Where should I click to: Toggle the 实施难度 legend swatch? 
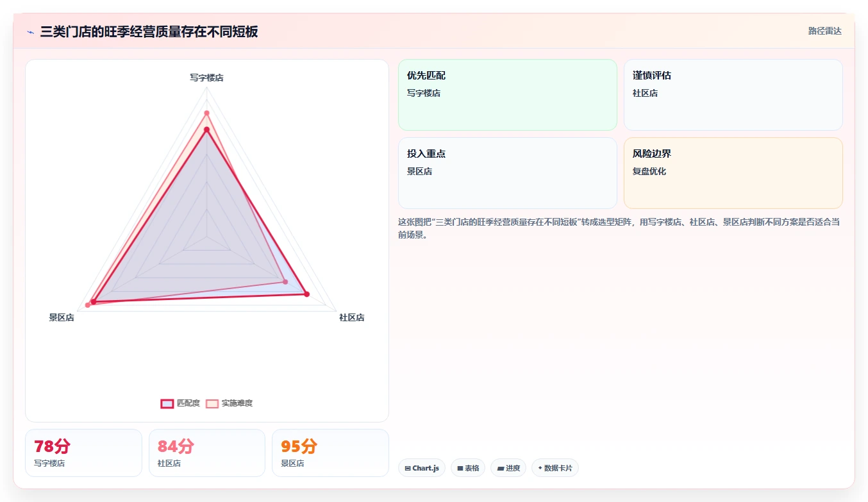pos(212,403)
